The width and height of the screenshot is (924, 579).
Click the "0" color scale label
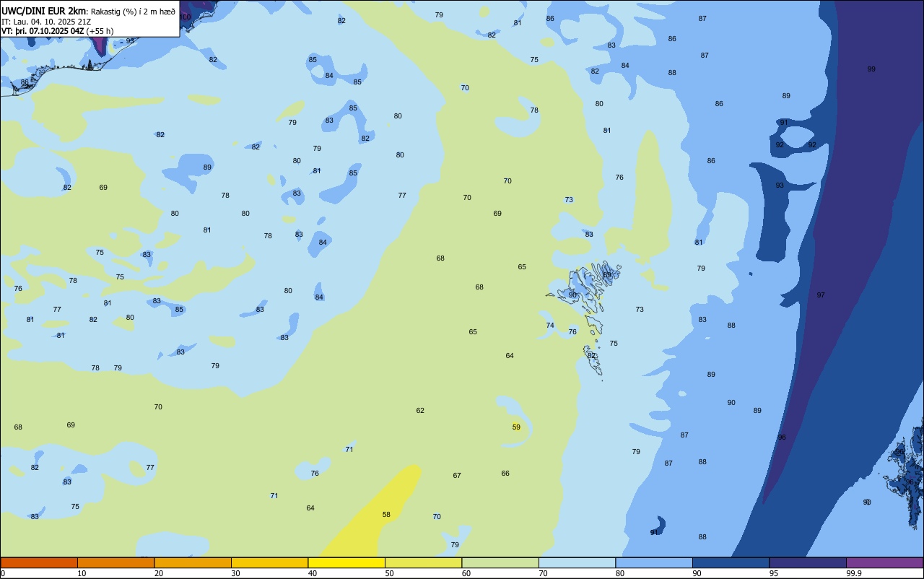tap(3, 573)
